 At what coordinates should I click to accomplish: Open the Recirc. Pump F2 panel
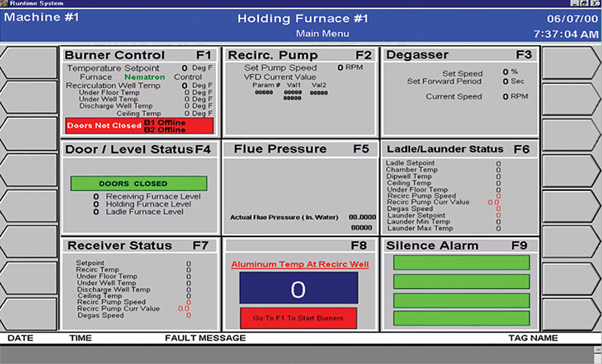click(x=299, y=55)
